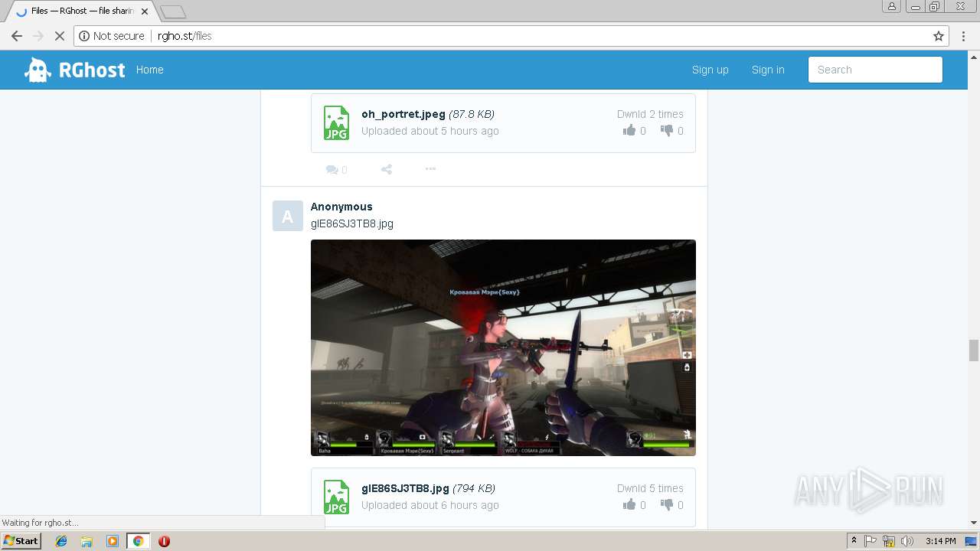980x551 pixels.
Task: Close the Files — RGhost tab
Action: (145, 11)
